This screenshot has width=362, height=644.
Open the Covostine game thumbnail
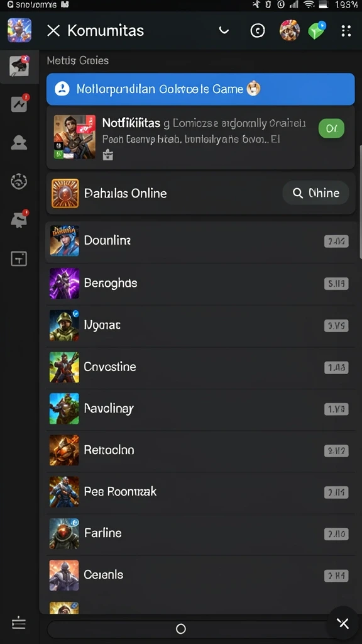click(x=65, y=367)
